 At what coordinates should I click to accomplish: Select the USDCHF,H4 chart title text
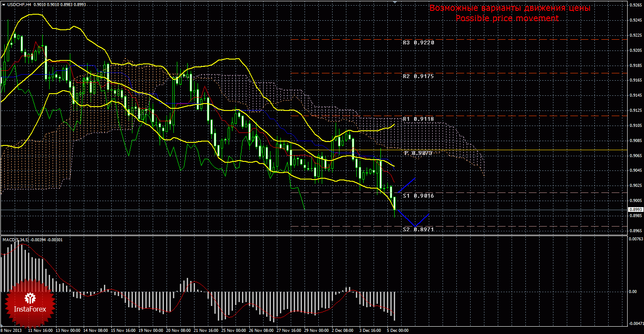click(19, 4)
